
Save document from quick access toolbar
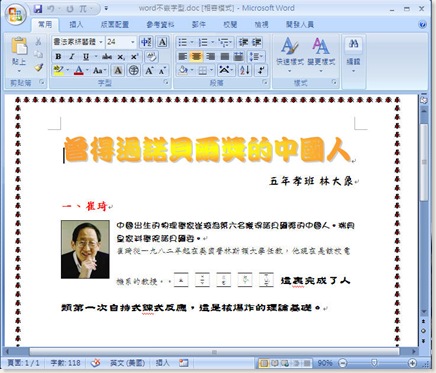[x=38, y=9]
